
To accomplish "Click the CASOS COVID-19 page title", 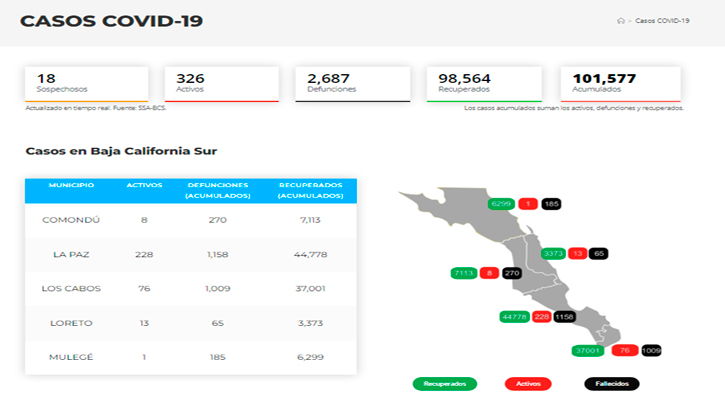I will (111, 21).
